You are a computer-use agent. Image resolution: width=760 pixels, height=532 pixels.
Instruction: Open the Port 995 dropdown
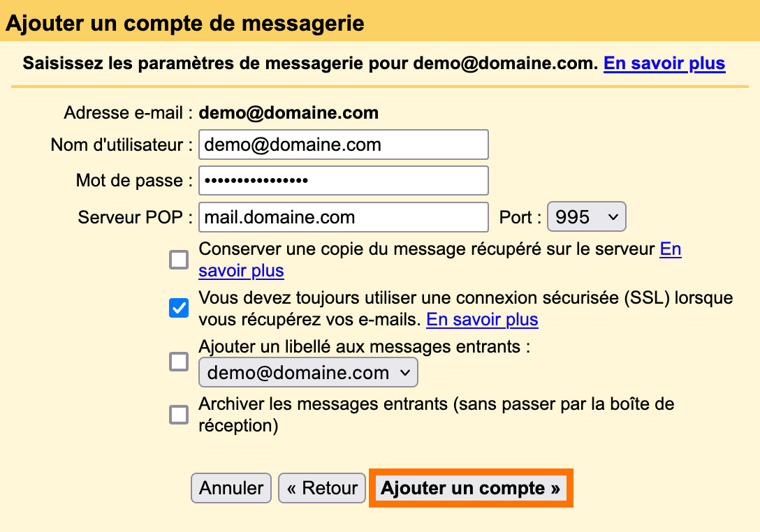point(587,217)
